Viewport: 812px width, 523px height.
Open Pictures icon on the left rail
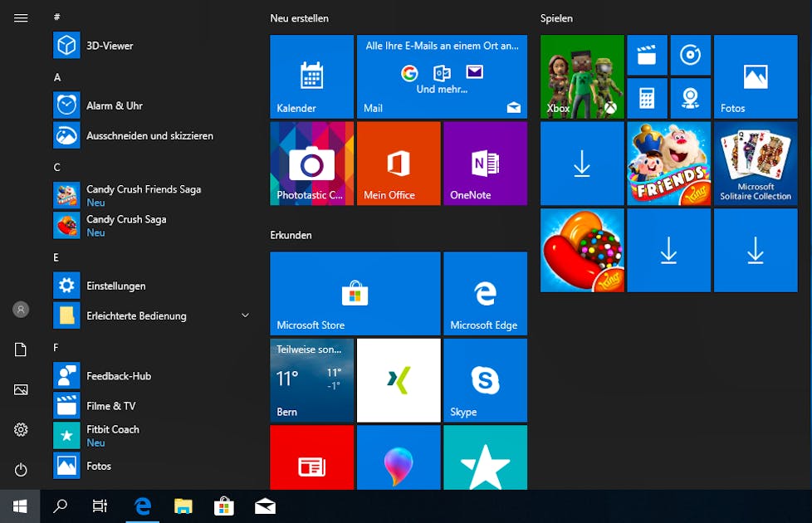(21, 389)
